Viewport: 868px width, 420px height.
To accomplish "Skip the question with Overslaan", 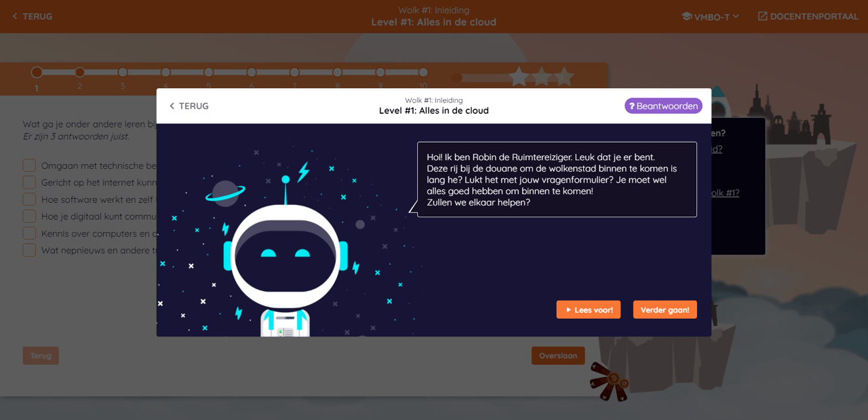I will click(558, 356).
